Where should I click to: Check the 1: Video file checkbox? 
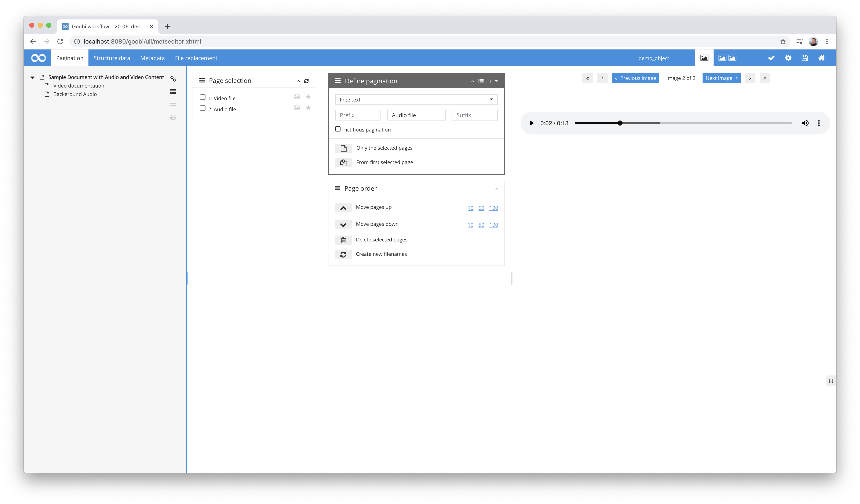click(x=202, y=97)
